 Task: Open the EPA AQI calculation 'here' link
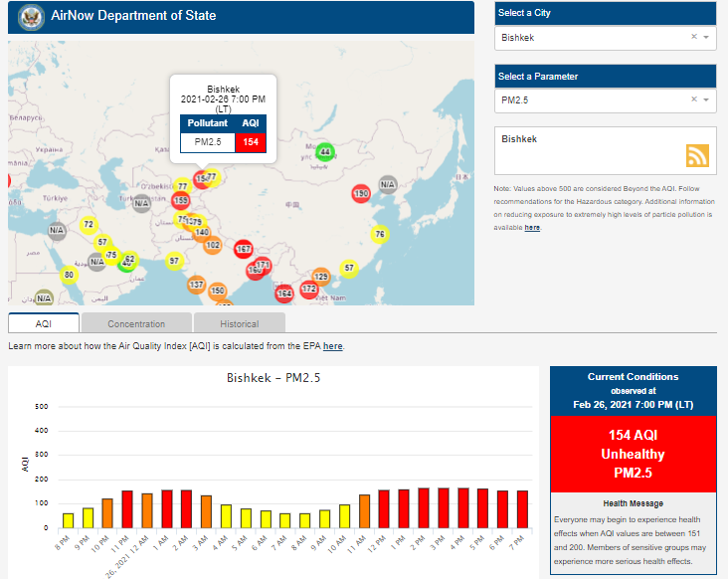point(332,346)
